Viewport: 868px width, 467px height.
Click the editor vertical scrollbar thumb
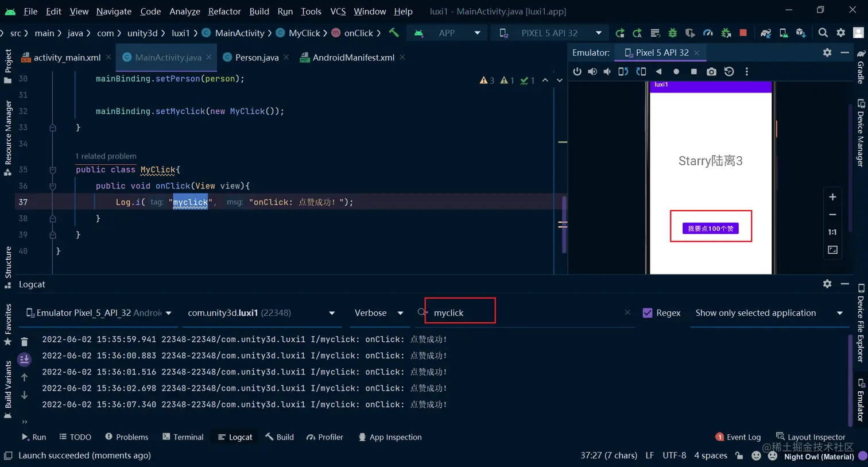pyautogui.click(x=564, y=225)
